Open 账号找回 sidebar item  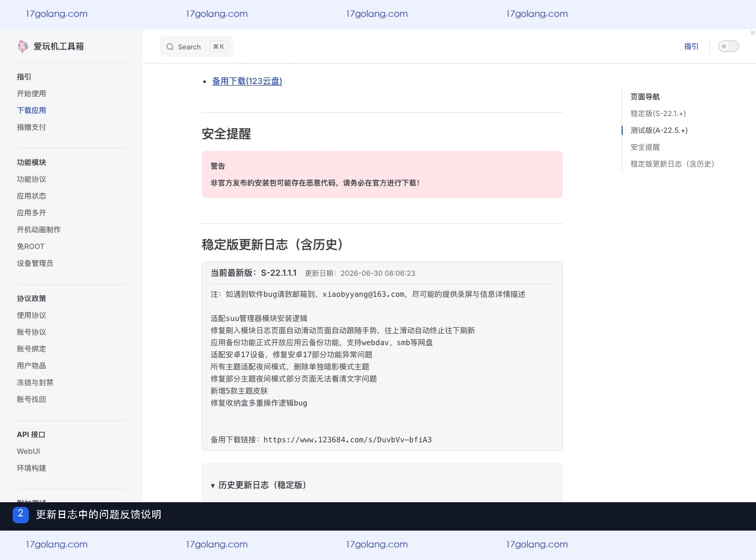(x=31, y=399)
